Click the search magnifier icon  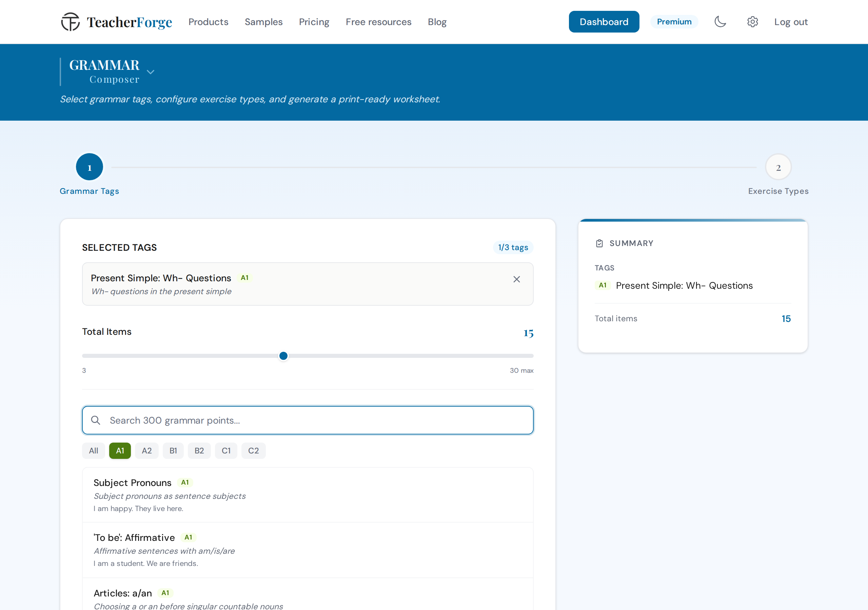click(x=96, y=420)
